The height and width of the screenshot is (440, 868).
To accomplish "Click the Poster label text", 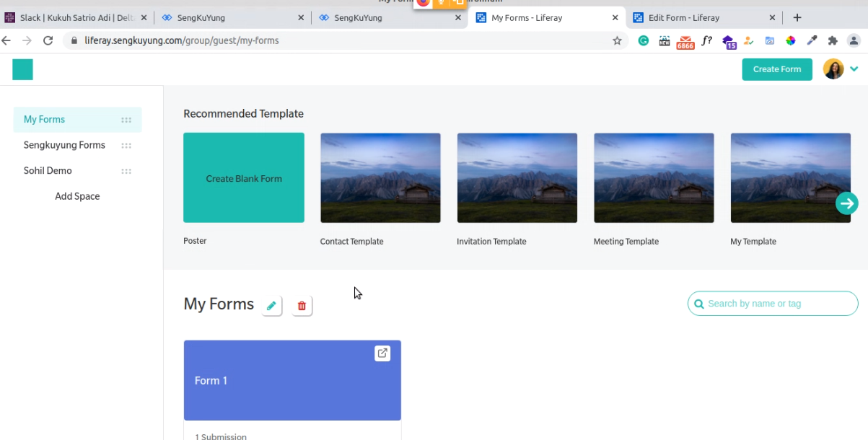I will [x=195, y=241].
